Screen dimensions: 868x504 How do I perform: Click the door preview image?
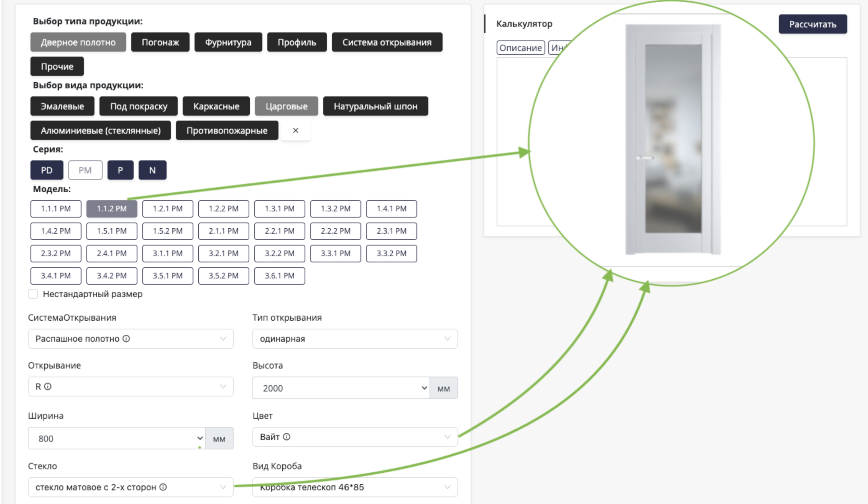pyautogui.click(x=673, y=139)
